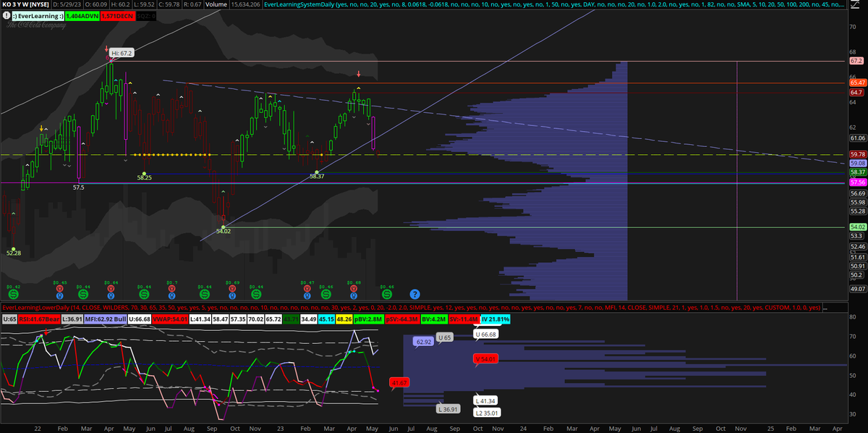Select the :) EverLearning :) chart label
This screenshot has height=433, width=868.
coord(38,16)
